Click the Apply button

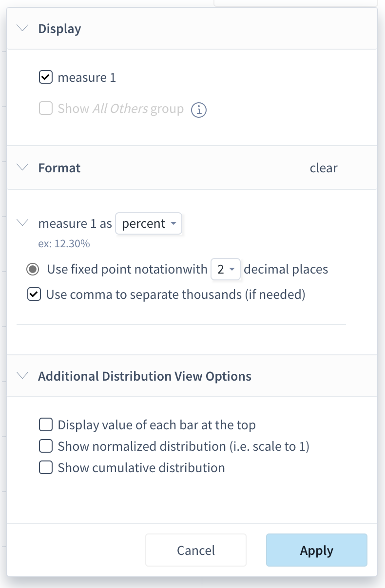[317, 551]
